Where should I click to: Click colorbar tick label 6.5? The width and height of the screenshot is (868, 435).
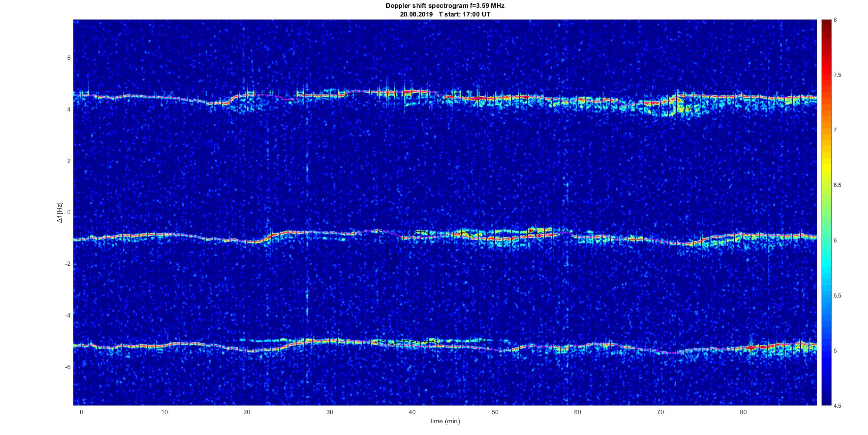(x=837, y=185)
